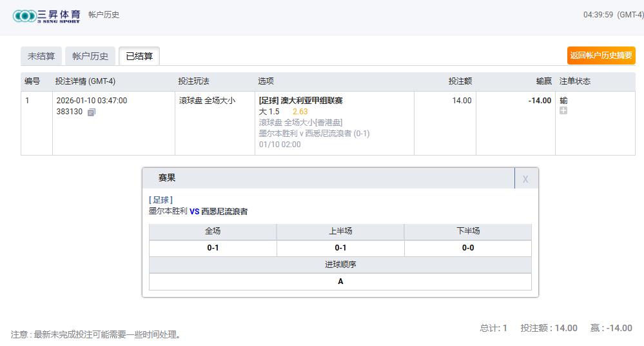This screenshot has height=346, width=644.
Task: Click the 三昇体育 logo
Action: [46, 15]
